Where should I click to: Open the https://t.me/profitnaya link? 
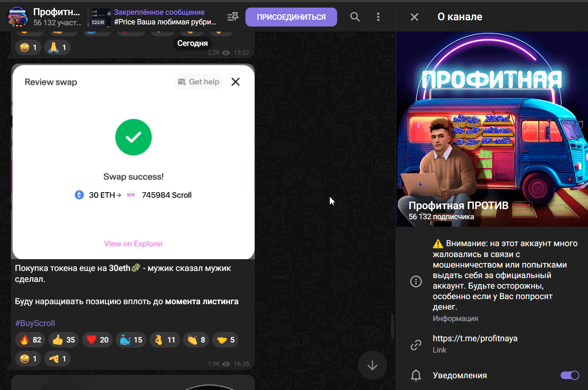point(475,338)
